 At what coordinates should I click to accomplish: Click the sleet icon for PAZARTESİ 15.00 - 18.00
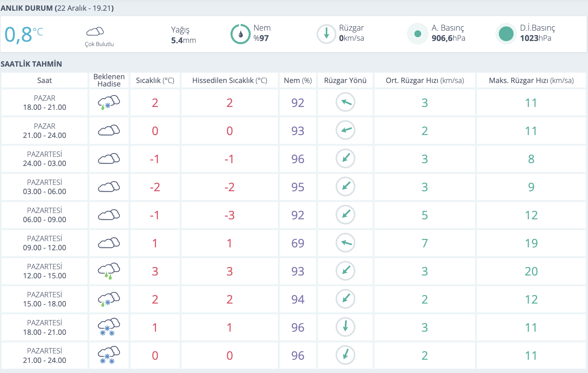point(109,299)
